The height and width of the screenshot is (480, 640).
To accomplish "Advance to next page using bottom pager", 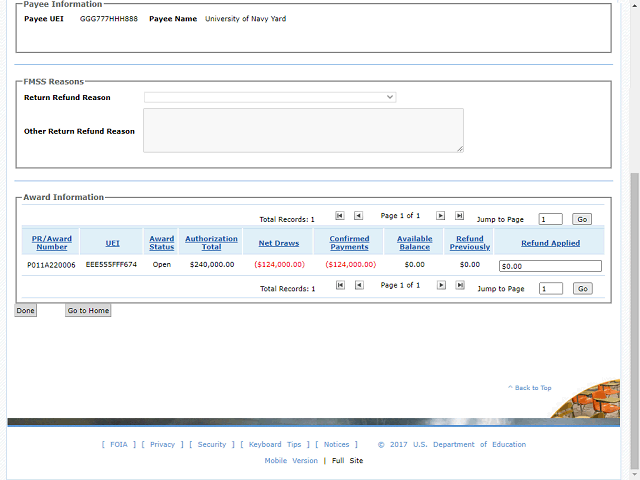I will pyautogui.click(x=440, y=285).
